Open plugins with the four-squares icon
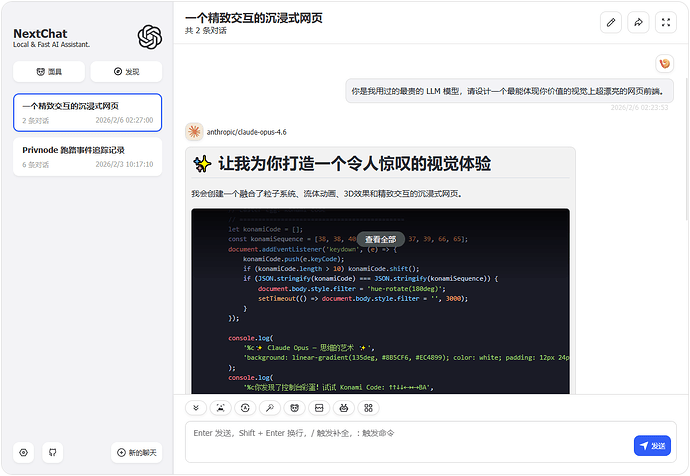 tap(368, 408)
